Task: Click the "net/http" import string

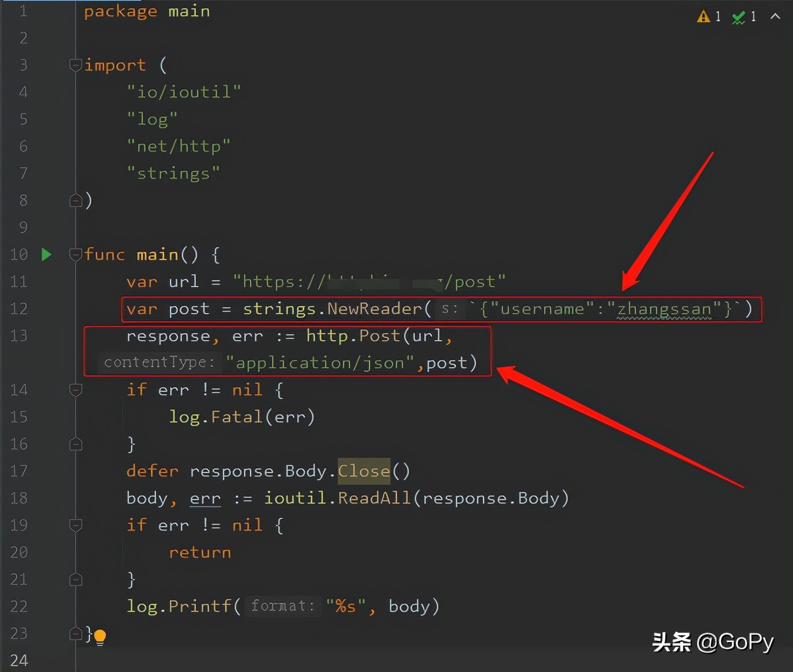Action: pyautogui.click(x=179, y=146)
